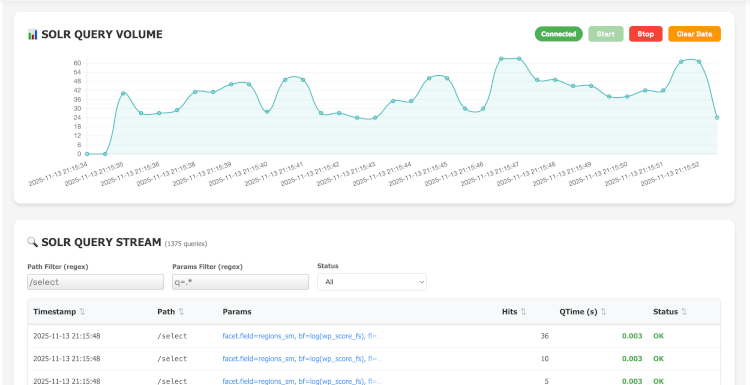Click the Path Filter regex input

point(96,282)
